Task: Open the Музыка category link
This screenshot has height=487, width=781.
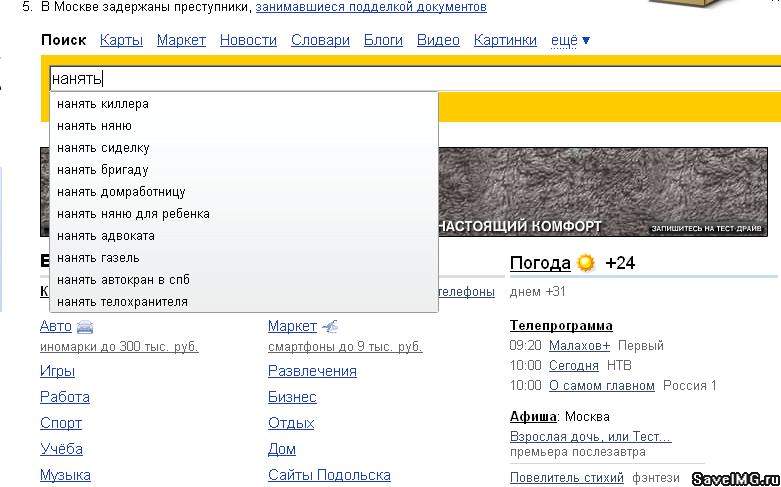Action: pos(65,475)
